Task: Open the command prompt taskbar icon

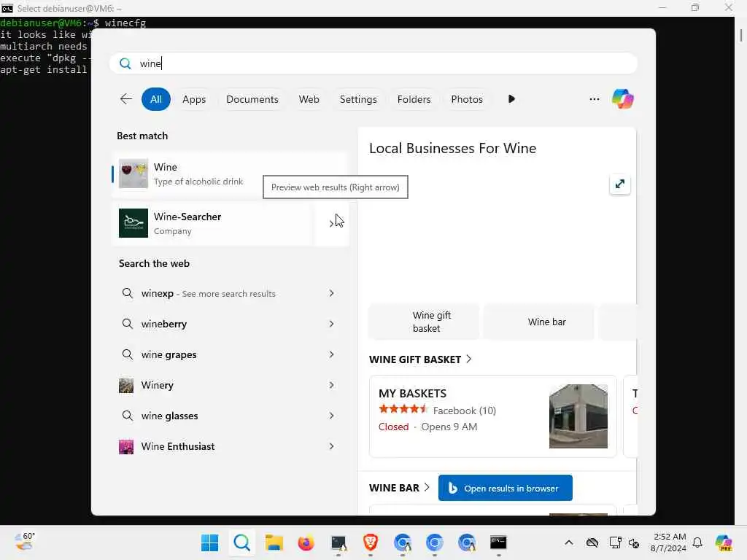Action: pyautogui.click(x=498, y=542)
